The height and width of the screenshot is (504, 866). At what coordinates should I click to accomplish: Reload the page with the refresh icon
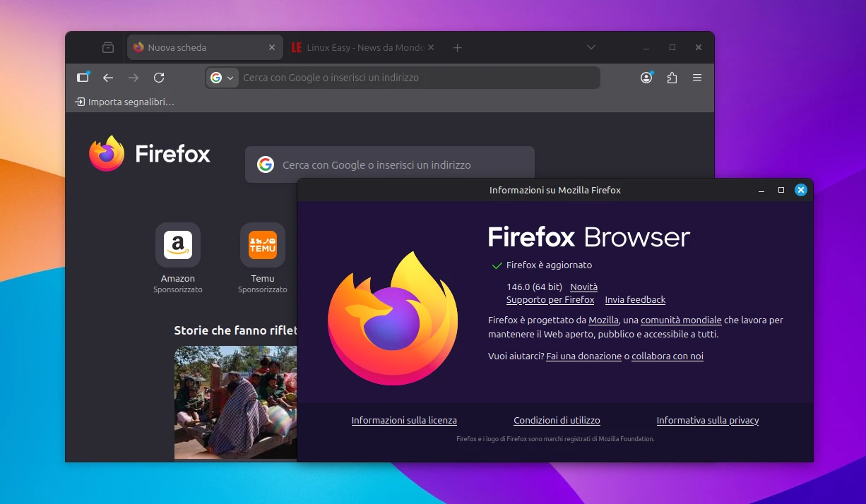[x=159, y=78]
